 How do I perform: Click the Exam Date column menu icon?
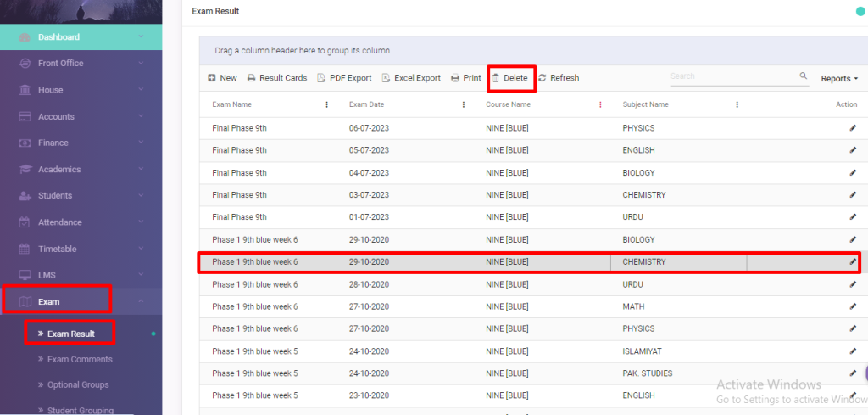464,105
